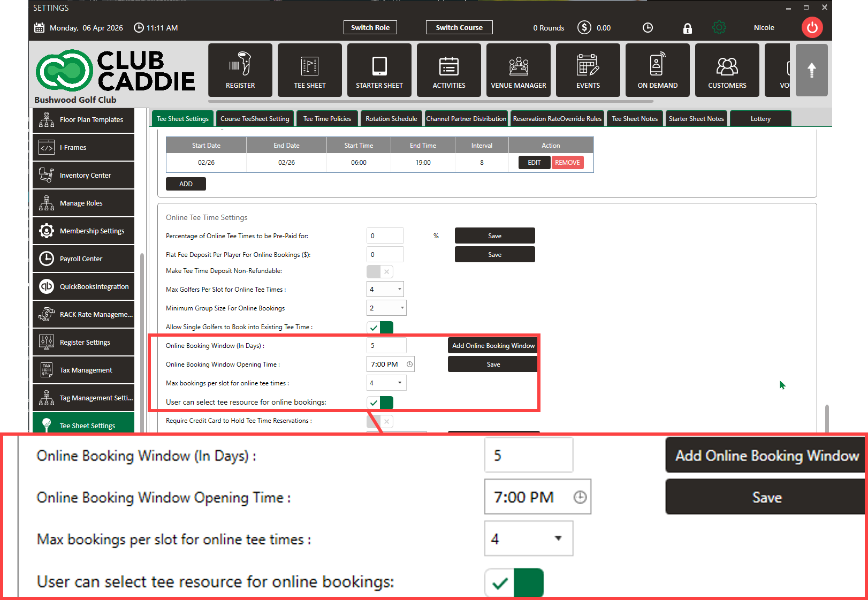Disable Allow Single Golfers to Book toggle
This screenshot has height=600, width=868.
[380, 328]
